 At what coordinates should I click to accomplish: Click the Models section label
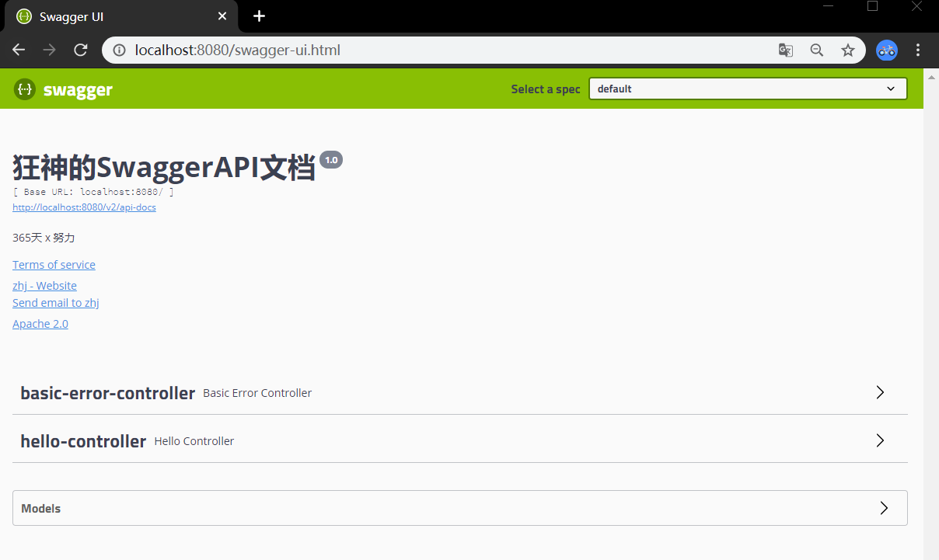tap(40, 509)
